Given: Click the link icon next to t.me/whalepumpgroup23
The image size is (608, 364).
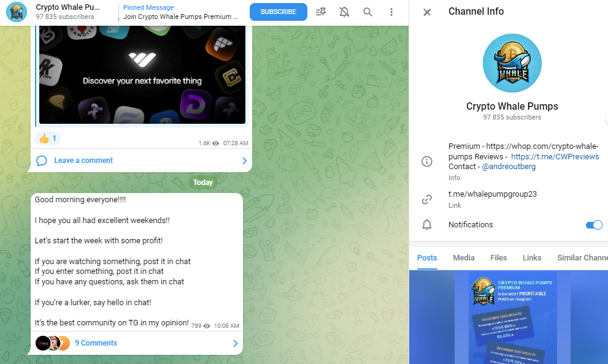Looking at the screenshot, I should 427,199.
